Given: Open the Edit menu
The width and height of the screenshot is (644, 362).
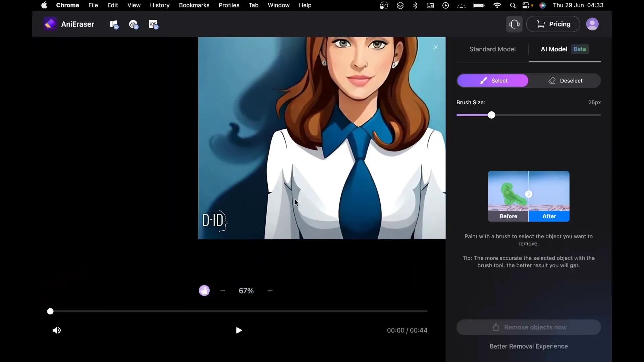Looking at the screenshot, I should point(113,5).
